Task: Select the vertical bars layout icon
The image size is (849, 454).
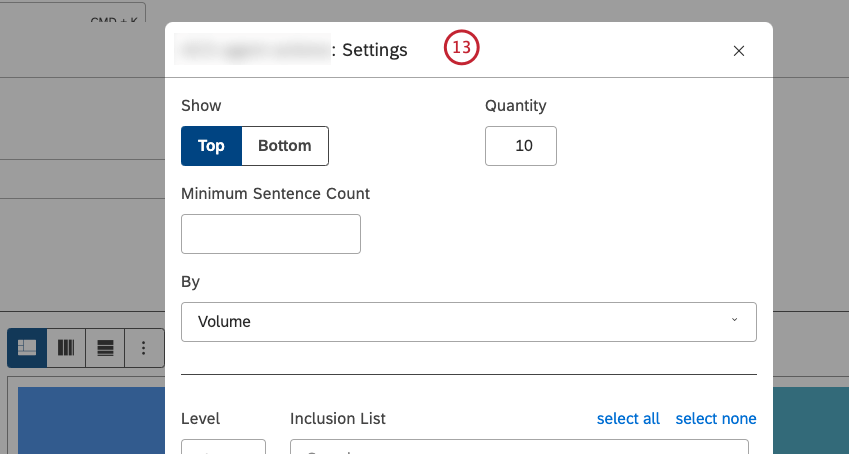Action: tap(66, 348)
